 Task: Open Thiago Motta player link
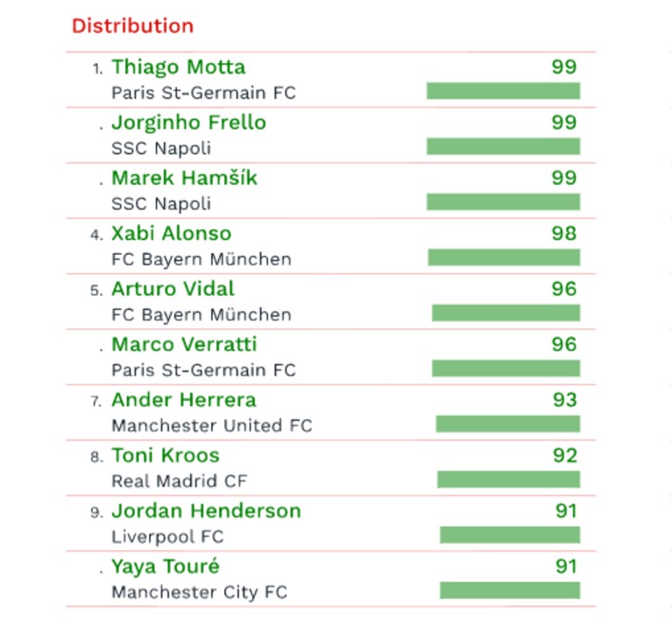click(x=178, y=67)
